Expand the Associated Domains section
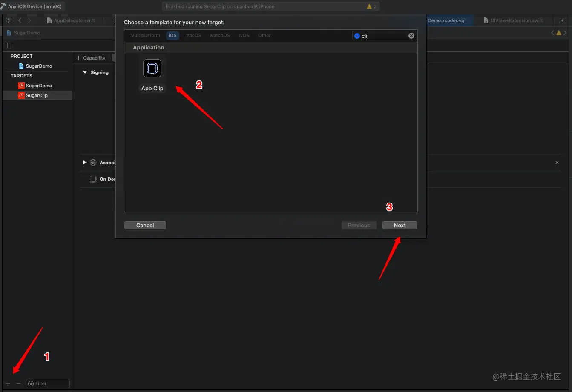The image size is (572, 392). pyautogui.click(x=85, y=163)
